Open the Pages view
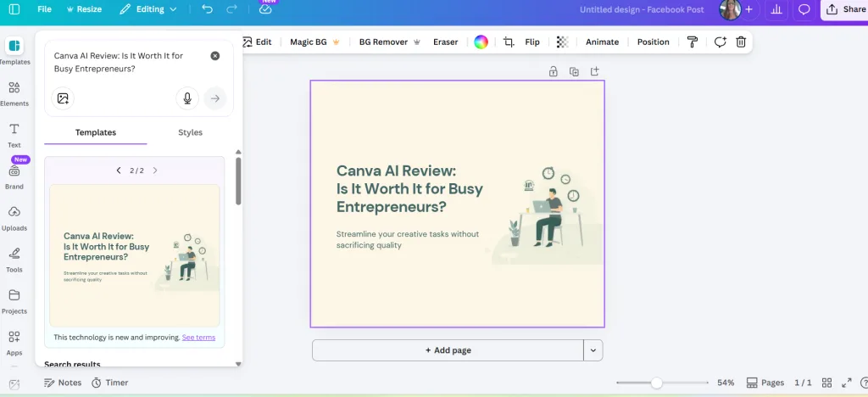The width and height of the screenshot is (868, 397). point(765,383)
